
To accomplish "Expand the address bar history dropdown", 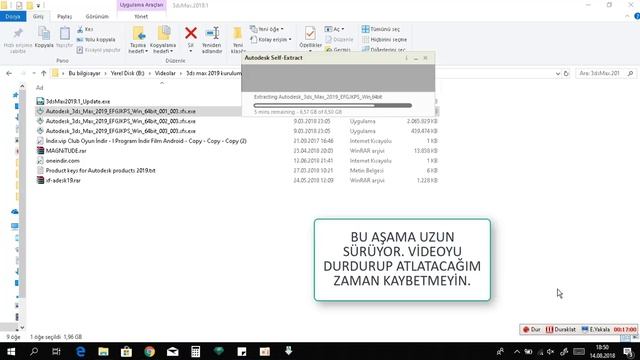I will [558, 73].
